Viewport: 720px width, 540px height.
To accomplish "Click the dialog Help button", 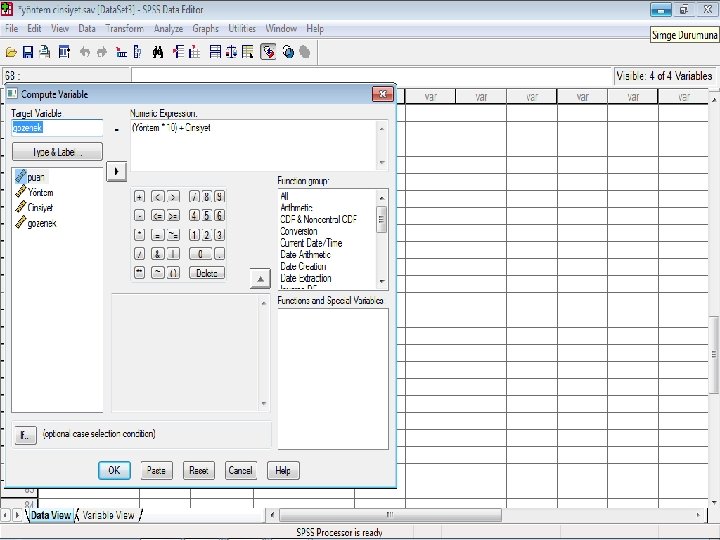I will [283, 470].
